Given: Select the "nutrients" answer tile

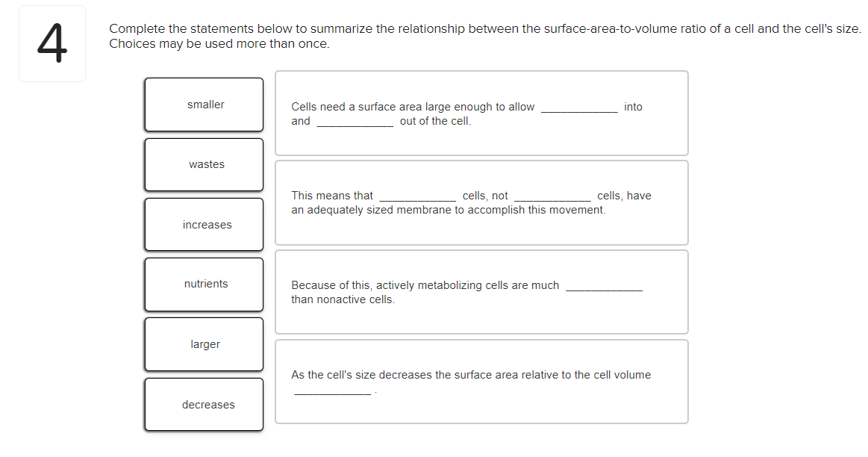Looking at the screenshot, I should pyautogui.click(x=204, y=285).
